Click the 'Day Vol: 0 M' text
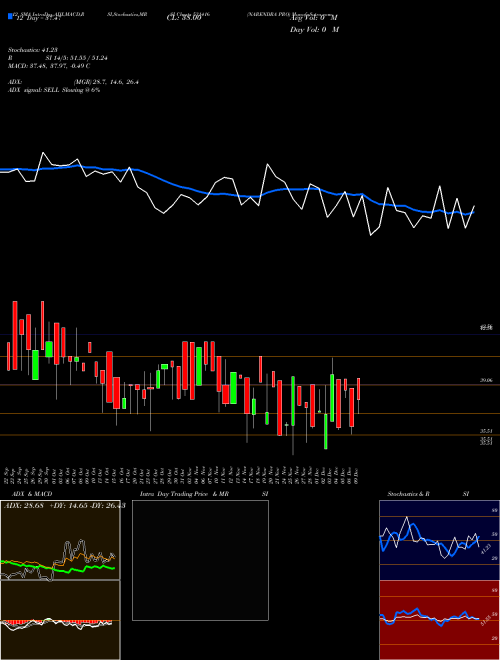This screenshot has width=500, height=660. 314,29
